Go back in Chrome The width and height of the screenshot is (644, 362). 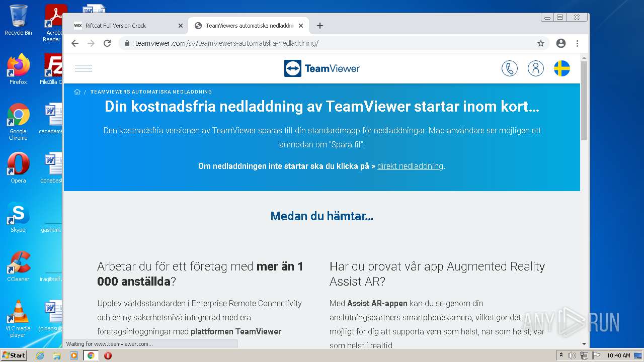pyautogui.click(x=75, y=43)
